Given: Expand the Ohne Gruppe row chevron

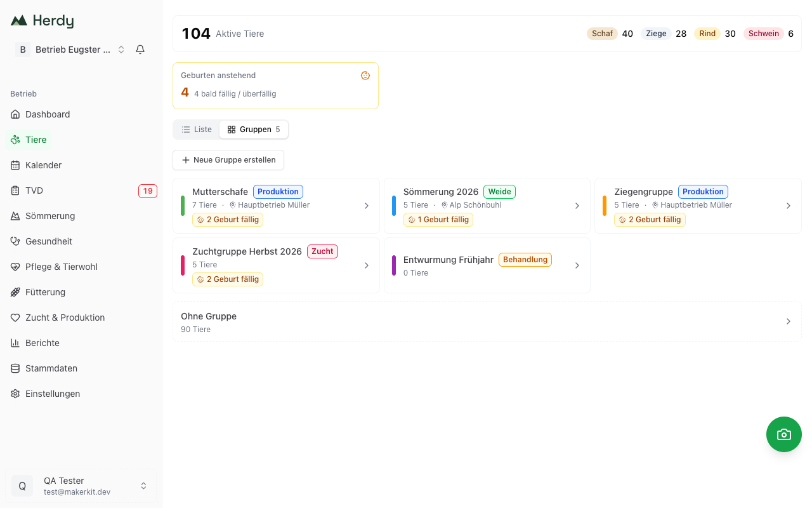Looking at the screenshot, I should pos(789,321).
